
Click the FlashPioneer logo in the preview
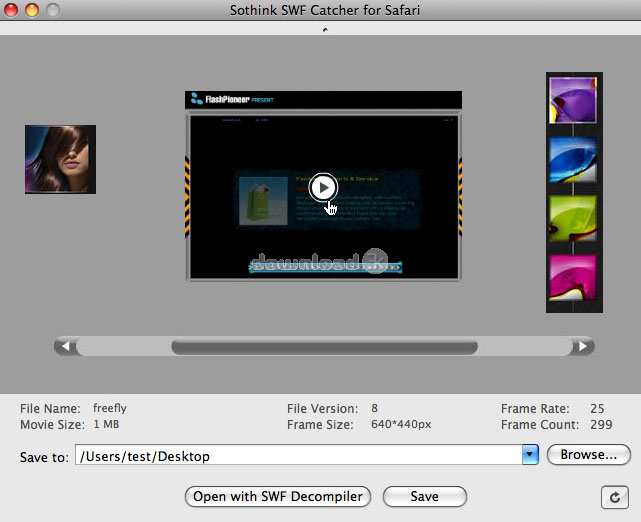point(232,99)
